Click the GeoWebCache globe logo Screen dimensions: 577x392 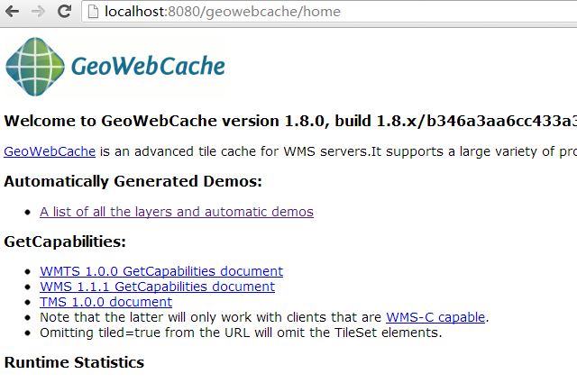click(35, 67)
